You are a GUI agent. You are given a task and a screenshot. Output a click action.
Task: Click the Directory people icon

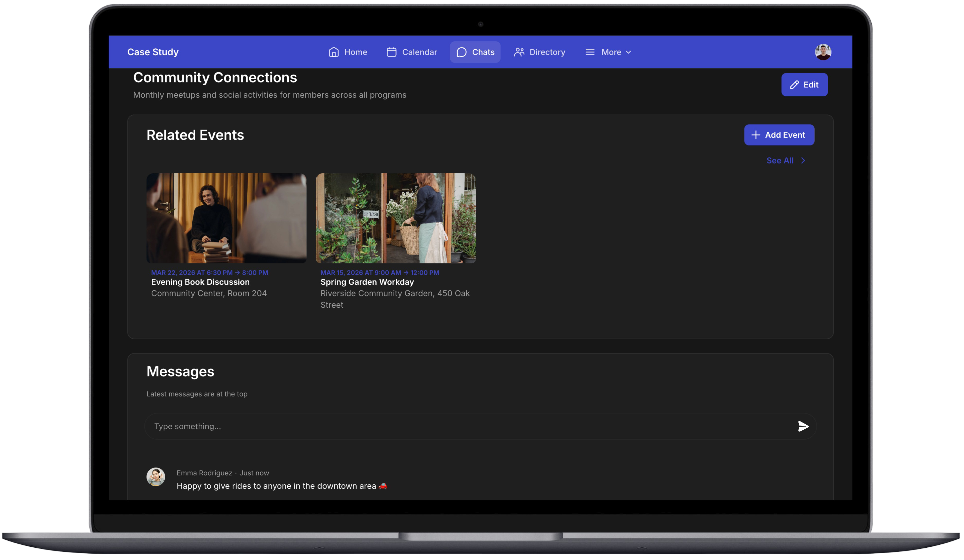pos(519,52)
